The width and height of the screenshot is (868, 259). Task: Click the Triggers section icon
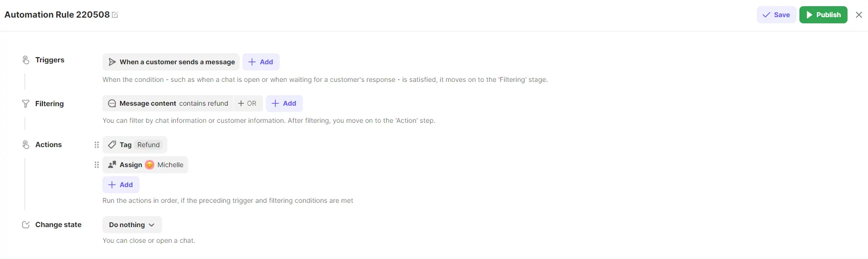(26, 60)
